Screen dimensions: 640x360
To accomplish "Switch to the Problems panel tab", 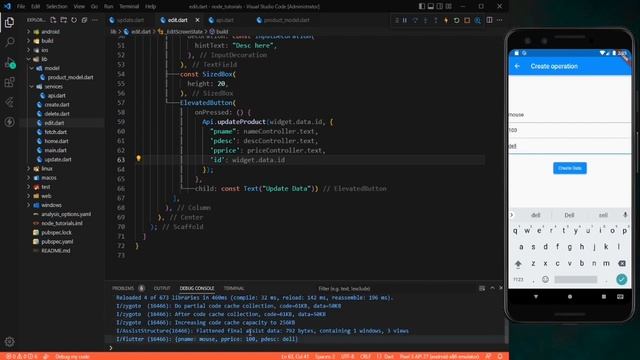I will 123,288.
